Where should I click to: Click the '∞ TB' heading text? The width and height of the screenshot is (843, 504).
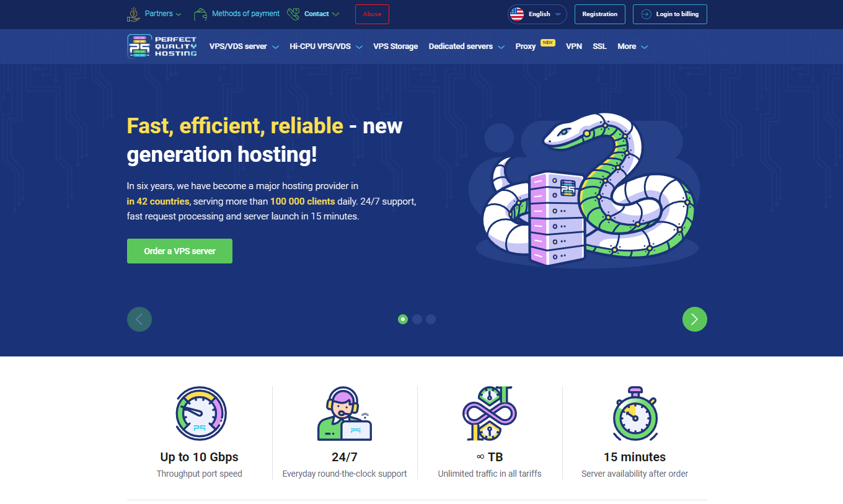[490, 457]
